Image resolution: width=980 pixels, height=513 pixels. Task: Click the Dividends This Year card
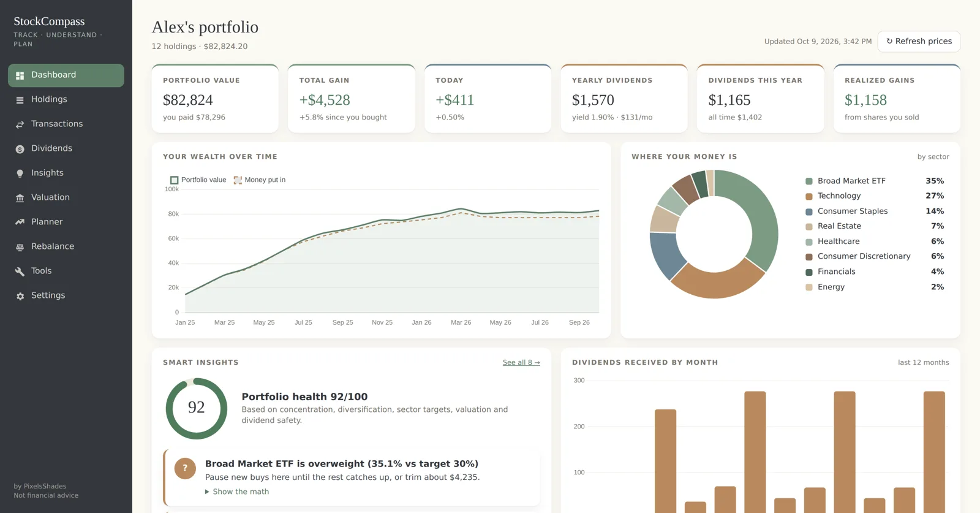(761, 98)
